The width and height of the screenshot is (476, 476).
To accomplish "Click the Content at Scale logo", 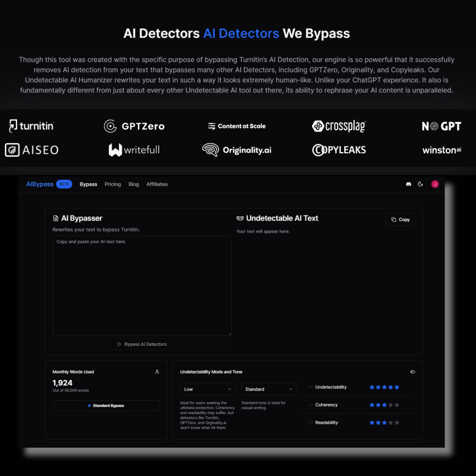I will point(237,126).
